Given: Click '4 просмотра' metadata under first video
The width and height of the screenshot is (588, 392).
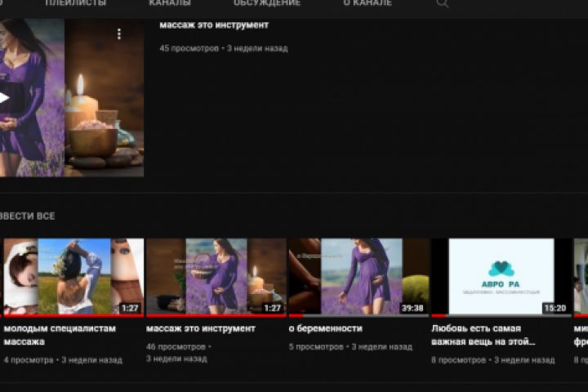Looking at the screenshot, I should pyautogui.click(x=29, y=360).
